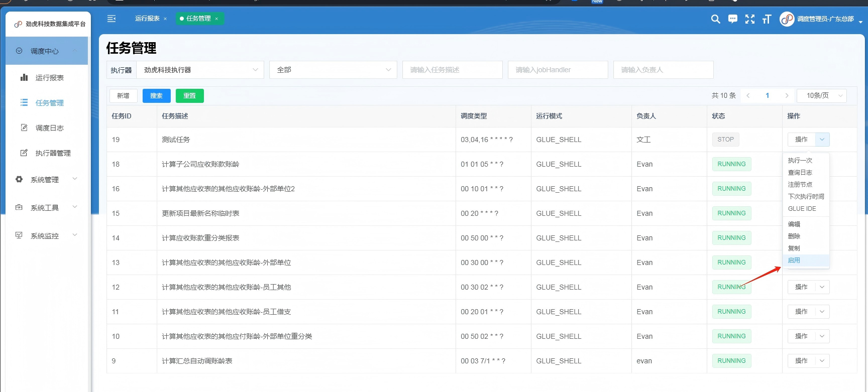Collapse sidebar using the hamburger menu icon

click(112, 19)
